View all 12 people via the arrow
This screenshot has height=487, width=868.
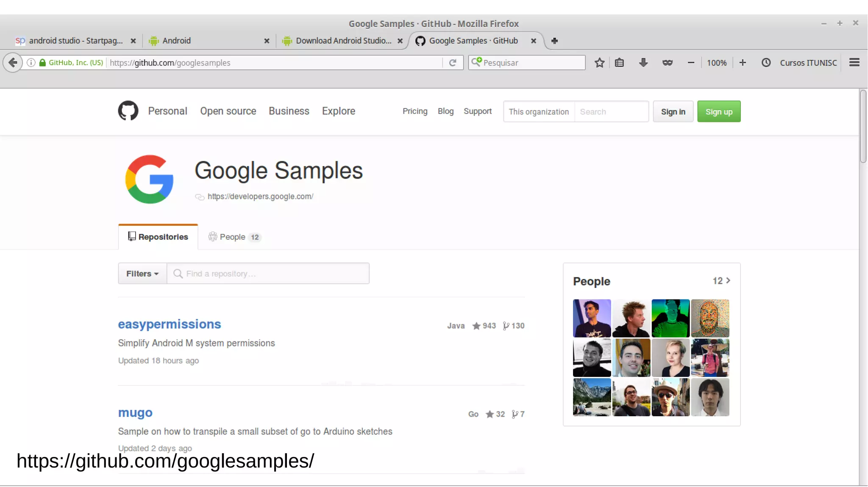pyautogui.click(x=721, y=281)
